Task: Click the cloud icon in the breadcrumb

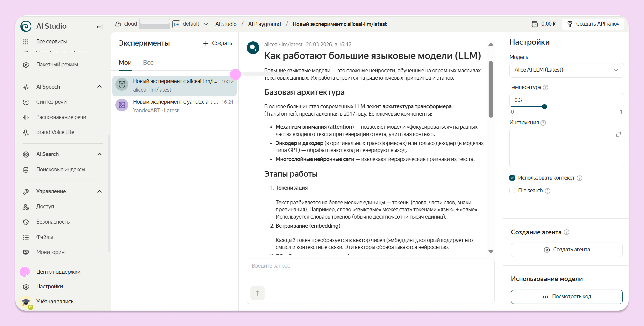Action: point(118,24)
